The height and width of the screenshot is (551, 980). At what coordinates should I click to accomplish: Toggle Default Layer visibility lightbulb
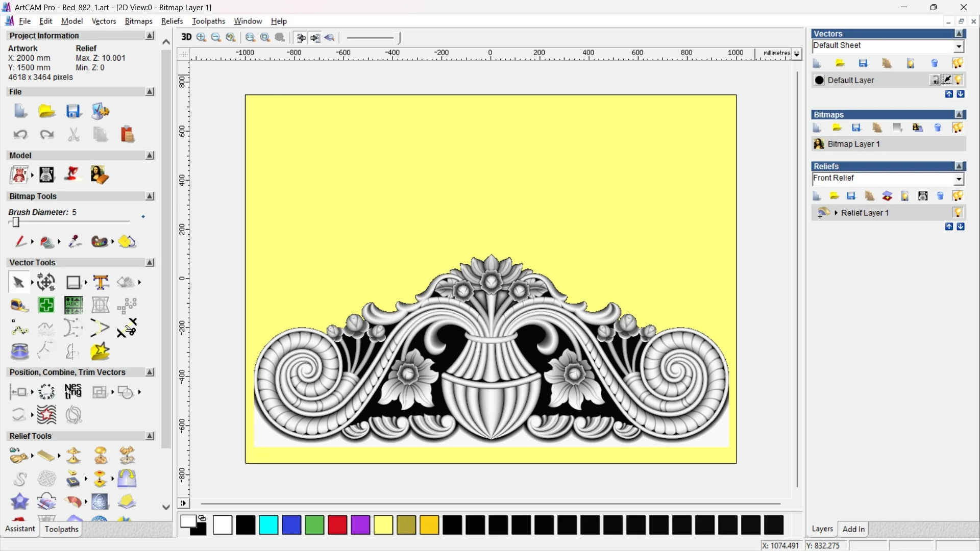click(959, 80)
